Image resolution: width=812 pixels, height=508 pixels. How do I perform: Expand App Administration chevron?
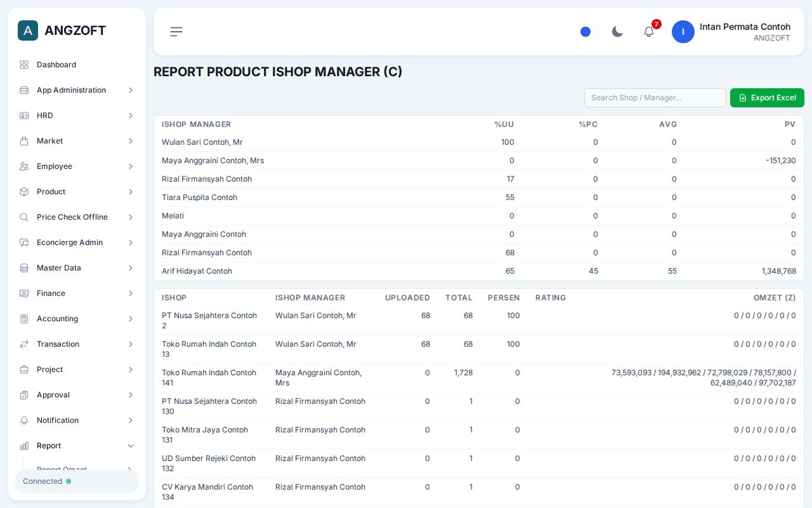[x=131, y=90]
